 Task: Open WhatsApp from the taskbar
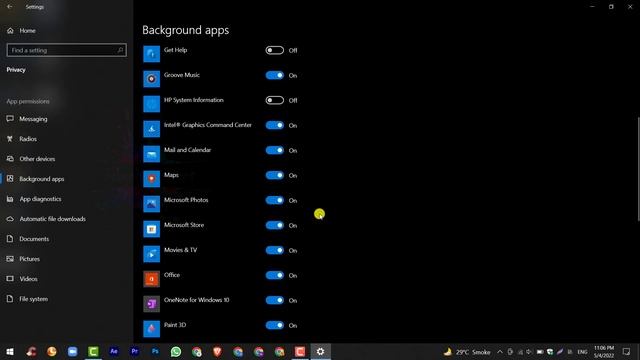point(176,351)
